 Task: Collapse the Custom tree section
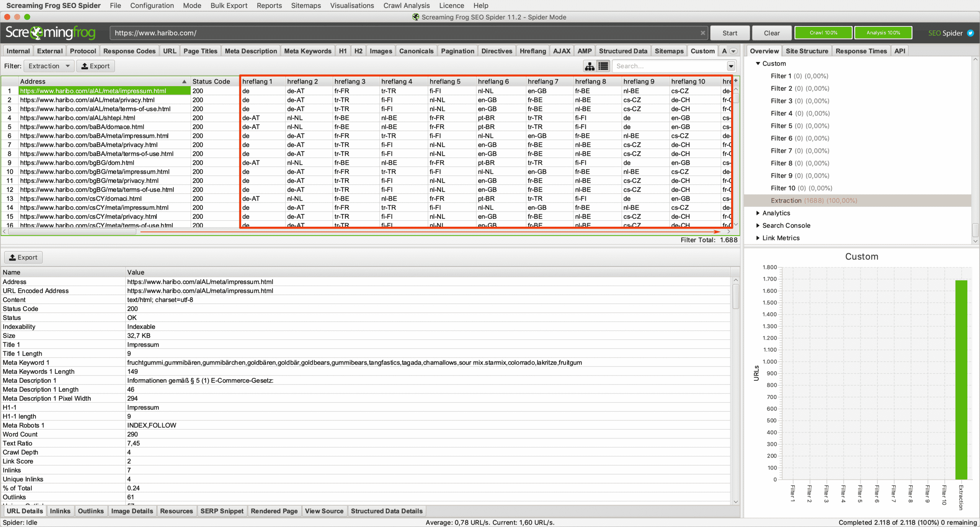coord(758,64)
